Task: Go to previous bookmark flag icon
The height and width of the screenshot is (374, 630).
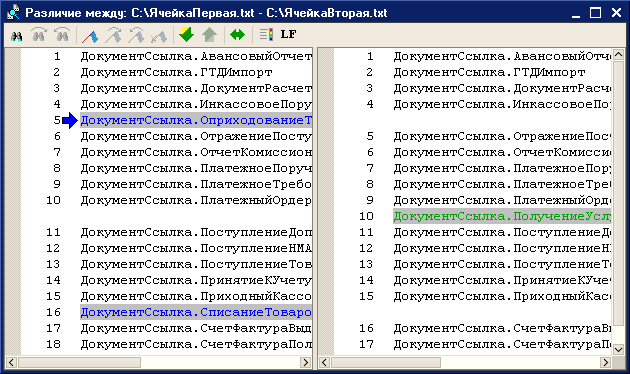Action: pyautogui.click(x=136, y=35)
